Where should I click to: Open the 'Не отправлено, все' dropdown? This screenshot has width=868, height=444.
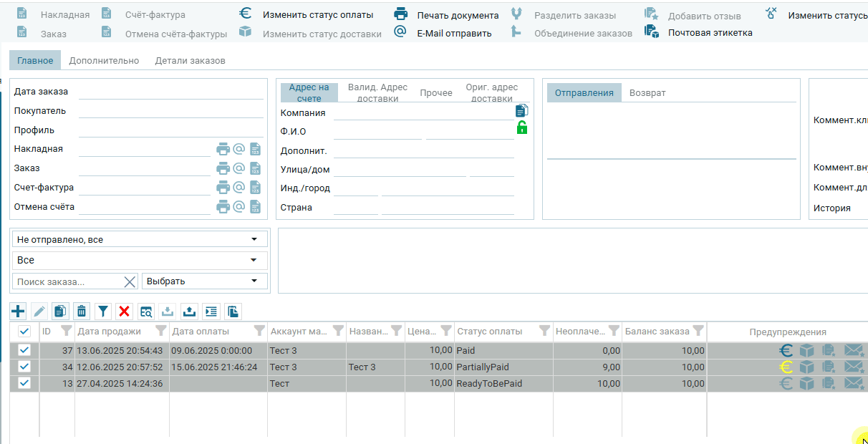coord(140,239)
